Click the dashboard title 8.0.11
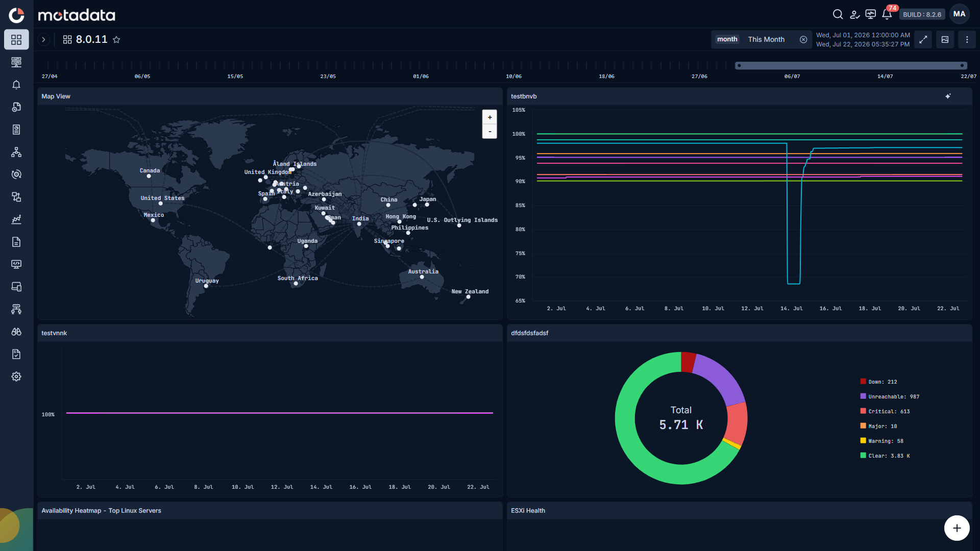Image resolution: width=980 pixels, height=551 pixels. coord(91,39)
